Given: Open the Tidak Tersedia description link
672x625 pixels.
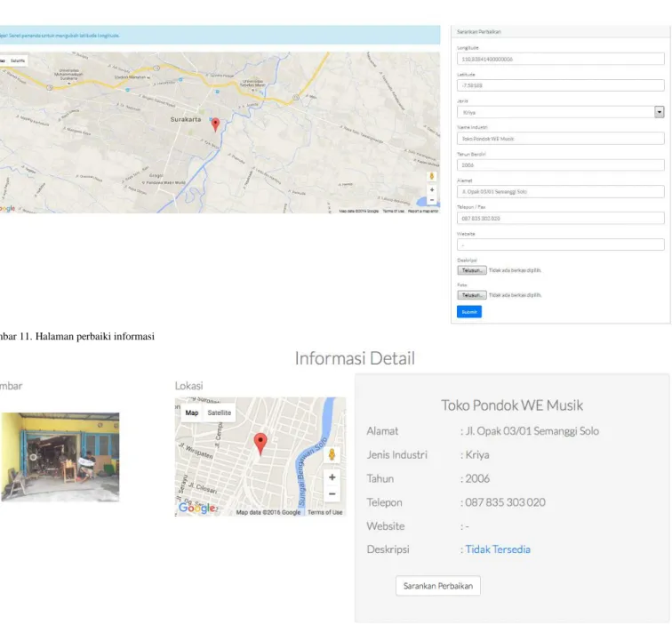Looking at the screenshot, I should pos(498,549).
